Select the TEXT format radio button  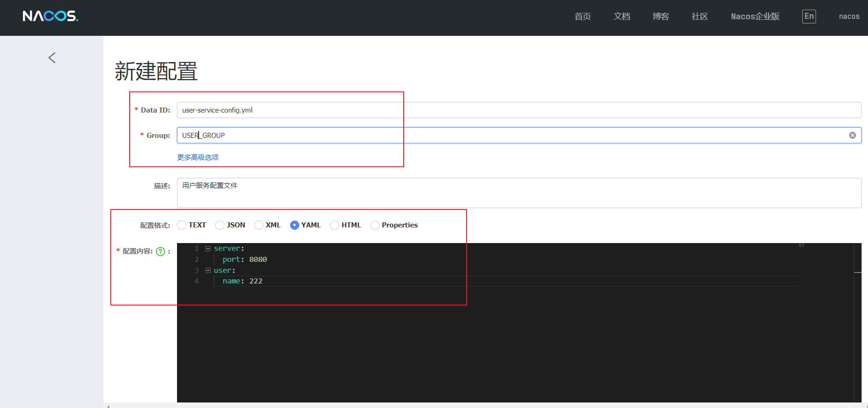coord(182,225)
